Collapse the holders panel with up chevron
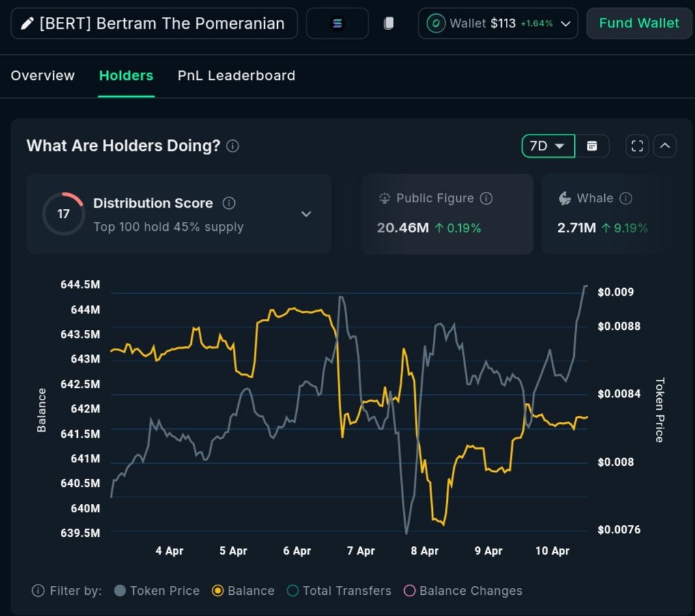Screen dimensions: 695x616 click(665, 146)
